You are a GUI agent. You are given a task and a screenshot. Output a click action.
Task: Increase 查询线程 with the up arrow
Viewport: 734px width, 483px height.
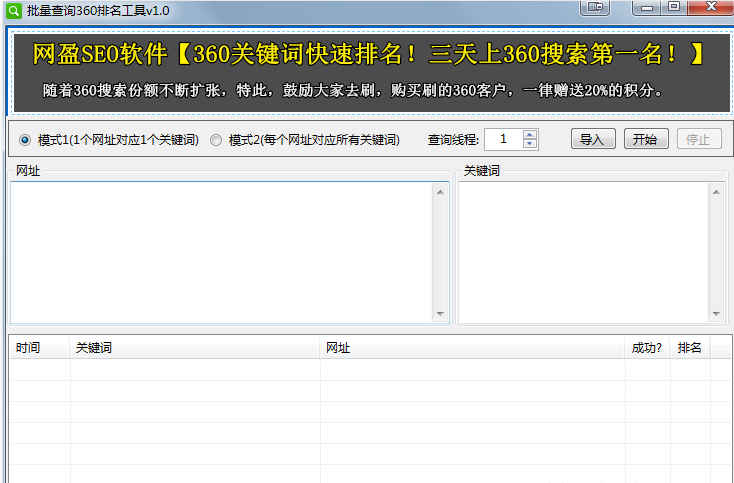pyautogui.click(x=530, y=134)
